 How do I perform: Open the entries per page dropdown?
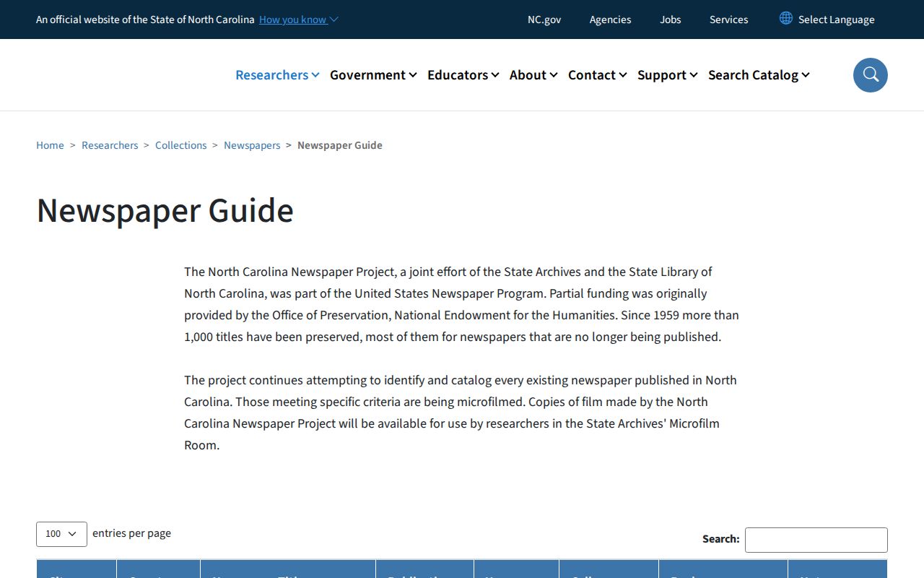click(x=61, y=534)
